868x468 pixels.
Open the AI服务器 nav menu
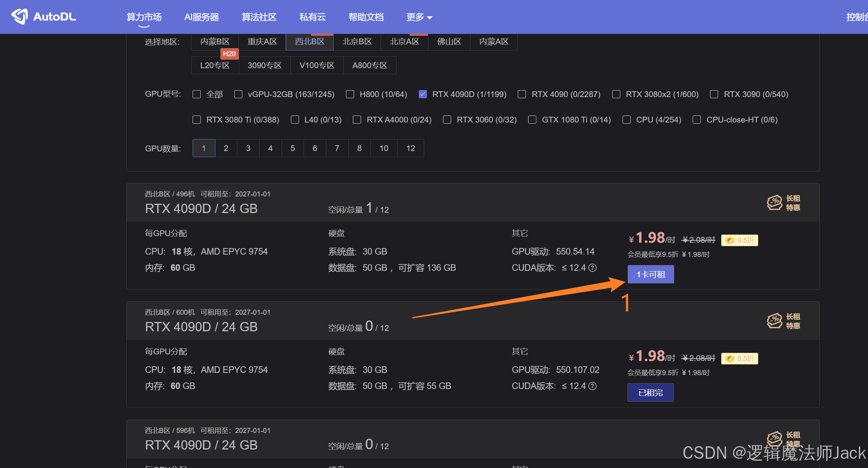(201, 17)
